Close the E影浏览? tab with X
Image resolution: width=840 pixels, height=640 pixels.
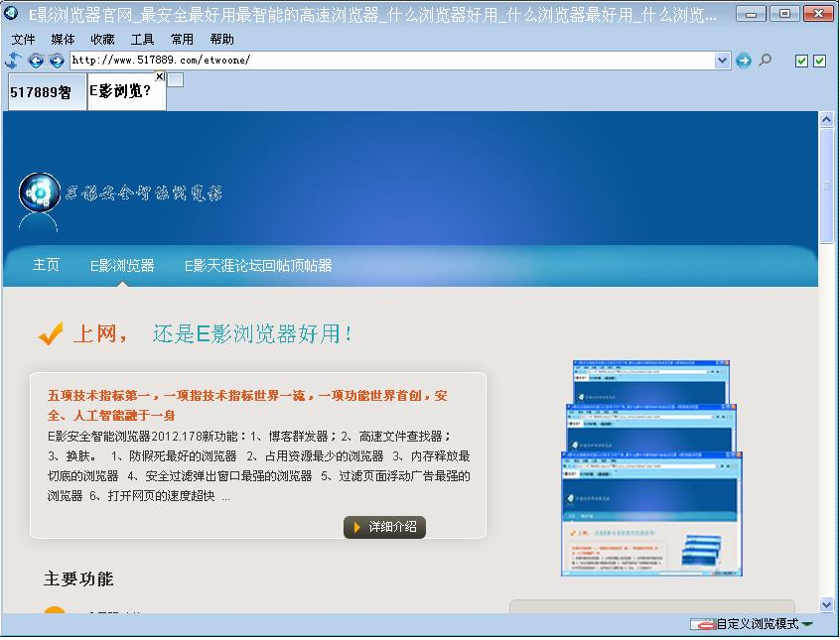click(x=160, y=76)
